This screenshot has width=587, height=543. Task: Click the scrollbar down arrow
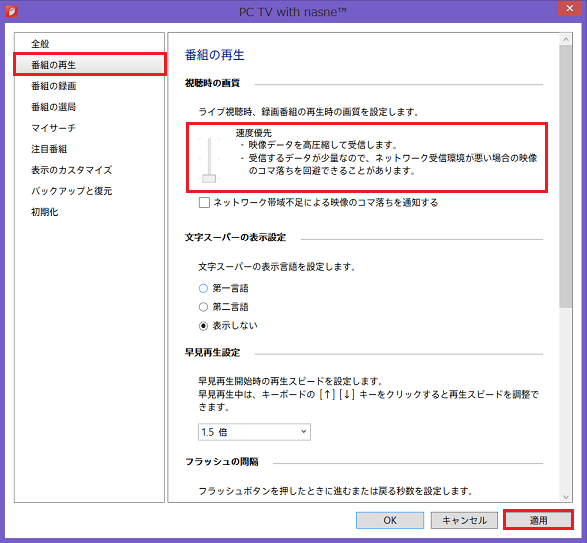click(566, 497)
